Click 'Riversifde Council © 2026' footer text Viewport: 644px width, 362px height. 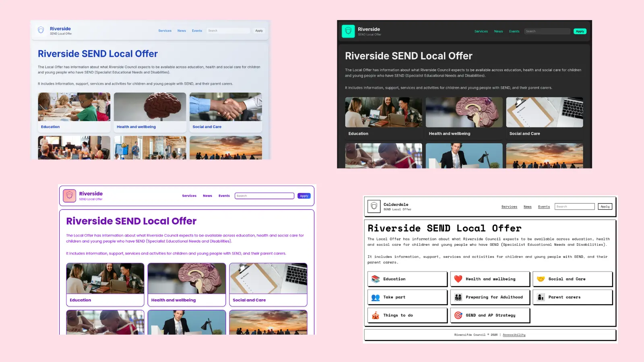476,335
